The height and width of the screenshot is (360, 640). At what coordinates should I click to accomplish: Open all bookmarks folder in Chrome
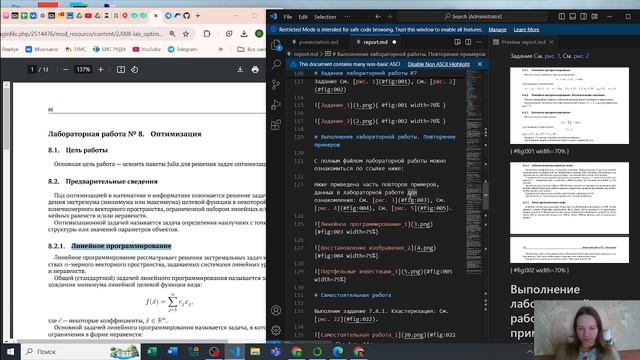251,49
